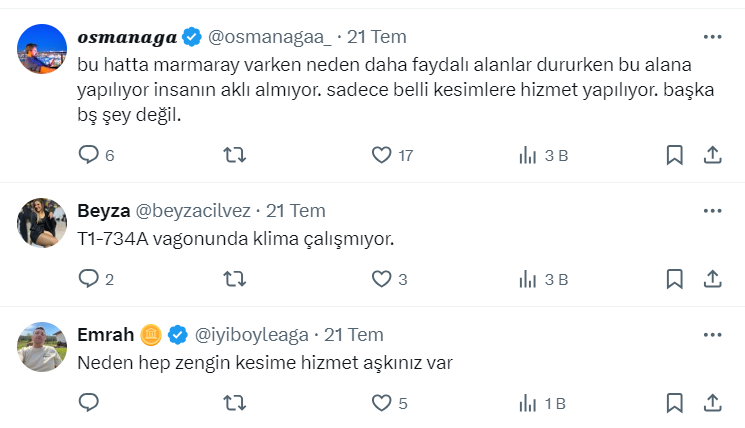Reply to Emrah's tweet
Screen dimensions: 745x428
89,403
